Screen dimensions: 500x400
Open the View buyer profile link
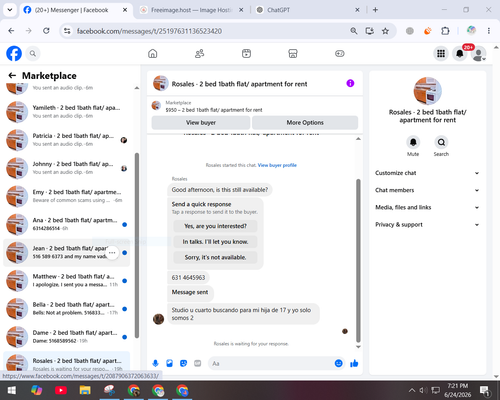point(277,165)
